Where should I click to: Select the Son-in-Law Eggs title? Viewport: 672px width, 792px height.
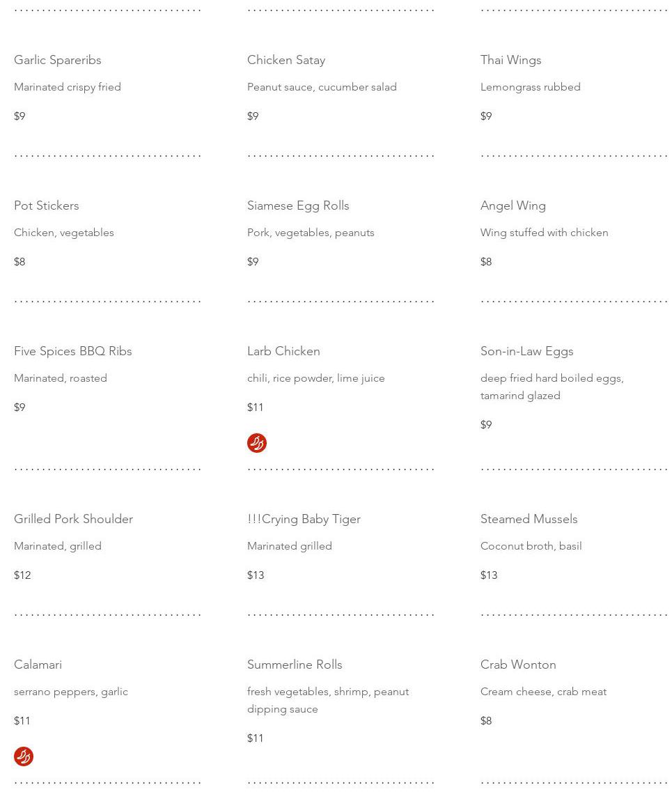pyautogui.click(x=526, y=351)
